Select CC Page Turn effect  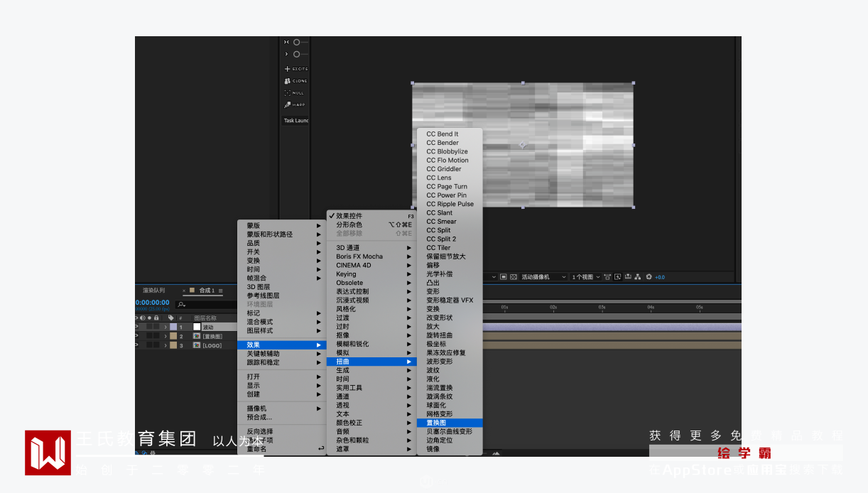click(450, 186)
